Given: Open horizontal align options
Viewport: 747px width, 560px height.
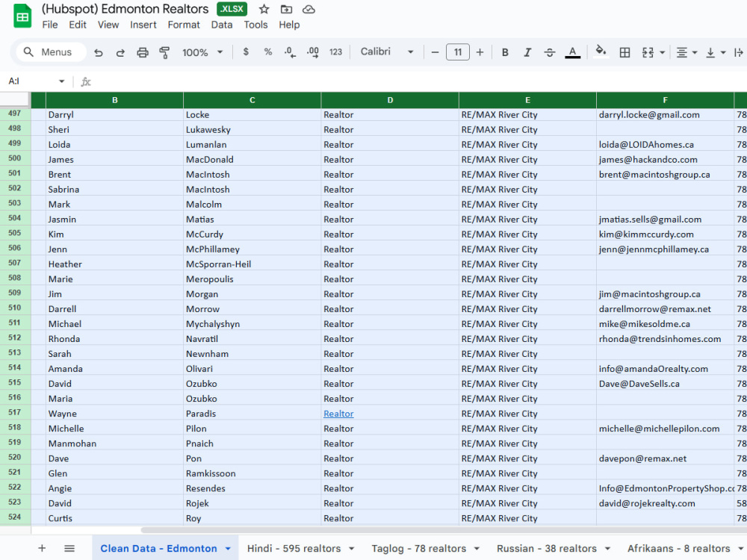Looking at the screenshot, I should click(x=686, y=52).
